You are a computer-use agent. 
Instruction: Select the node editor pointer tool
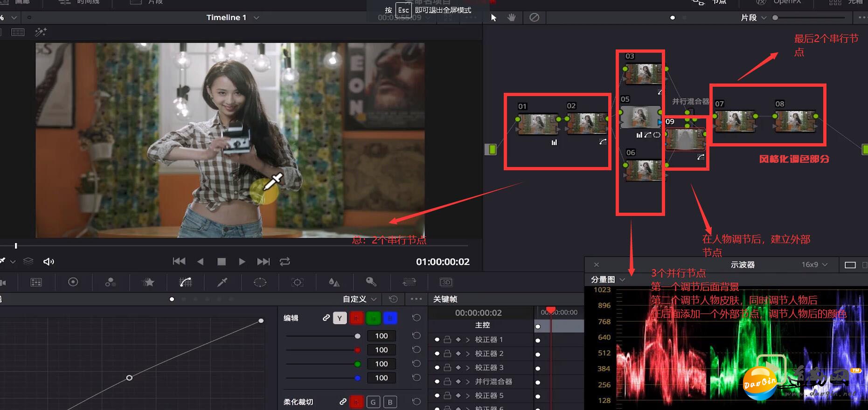(494, 18)
